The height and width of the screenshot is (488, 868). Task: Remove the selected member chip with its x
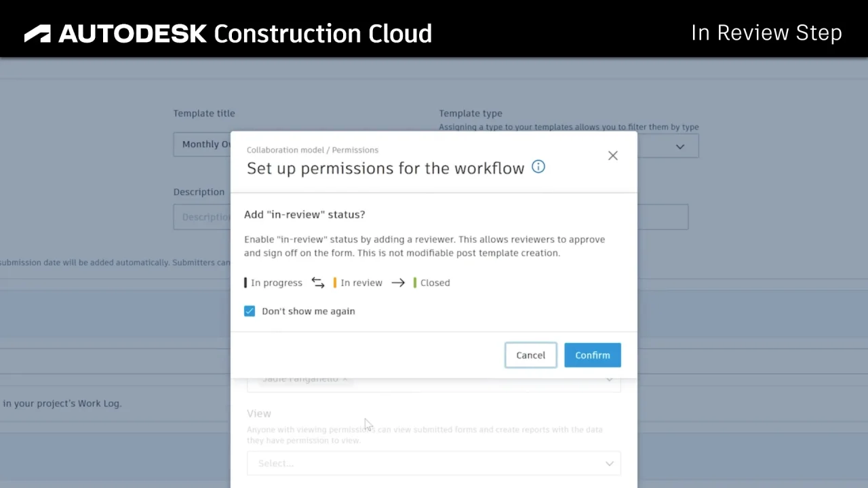(345, 379)
